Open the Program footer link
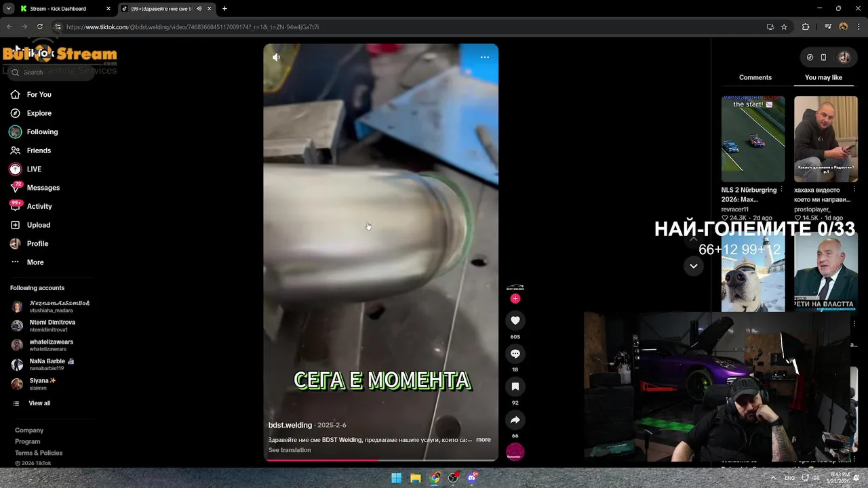 point(28,442)
